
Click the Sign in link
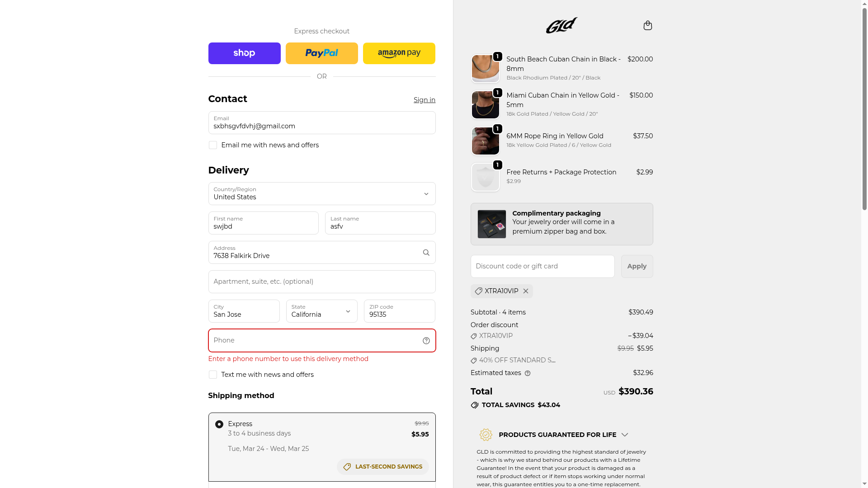[x=424, y=100]
